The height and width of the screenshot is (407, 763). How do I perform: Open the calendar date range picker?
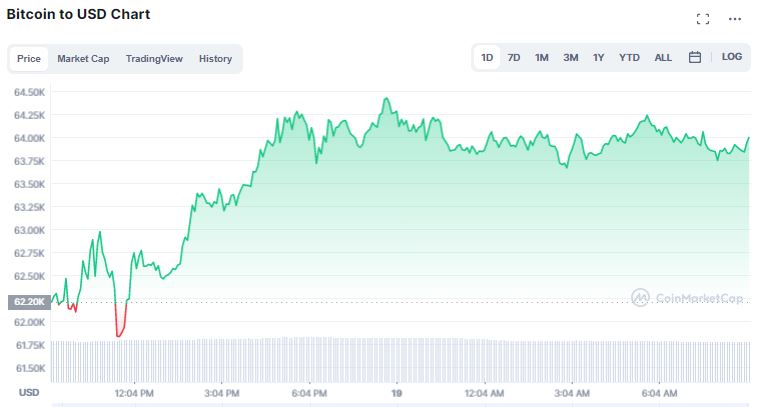click(x=695, y=57)
